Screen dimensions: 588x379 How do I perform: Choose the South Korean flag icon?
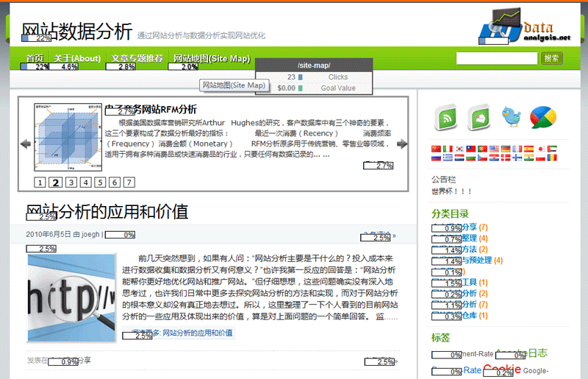pos(459,149)
